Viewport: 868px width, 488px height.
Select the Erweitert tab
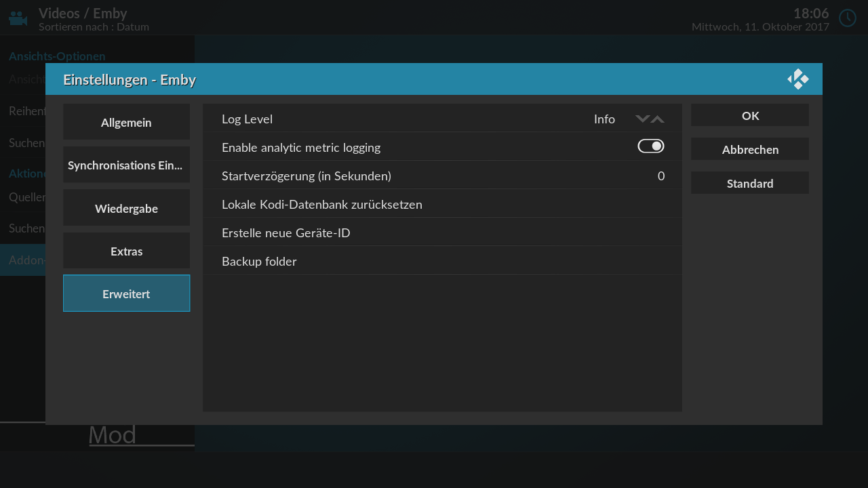126,294
